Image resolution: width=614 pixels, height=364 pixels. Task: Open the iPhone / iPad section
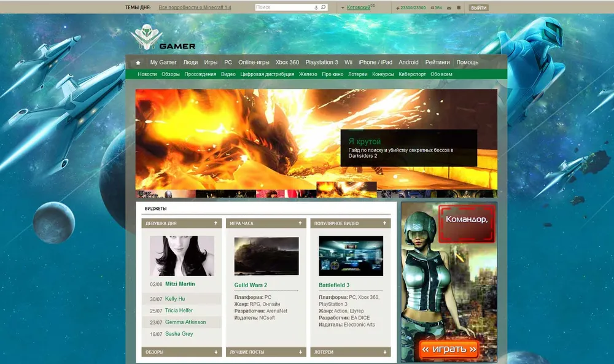pos(375,62)
